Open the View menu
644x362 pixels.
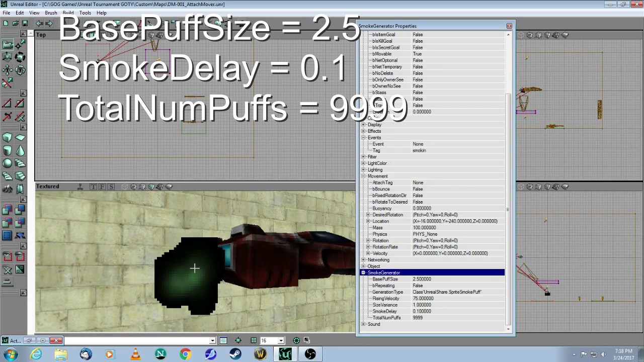pyautogui.click(x=34, y=13)
